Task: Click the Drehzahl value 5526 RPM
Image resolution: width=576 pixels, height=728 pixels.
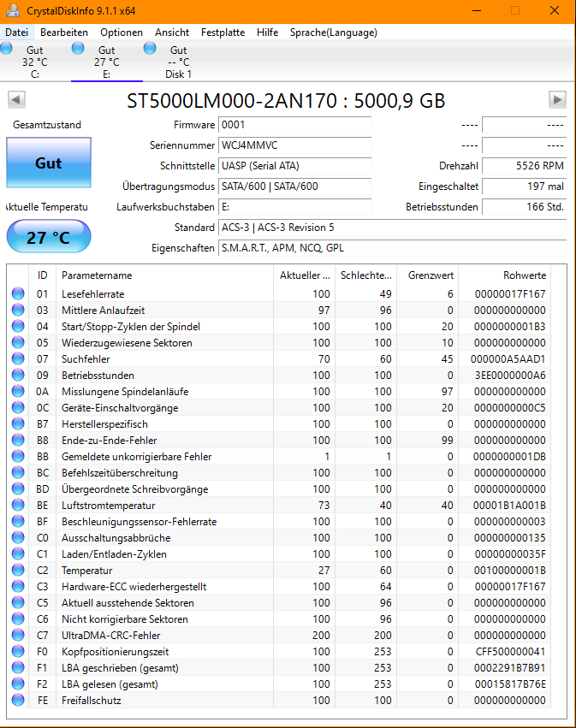Action: click(x=525, y=166)
